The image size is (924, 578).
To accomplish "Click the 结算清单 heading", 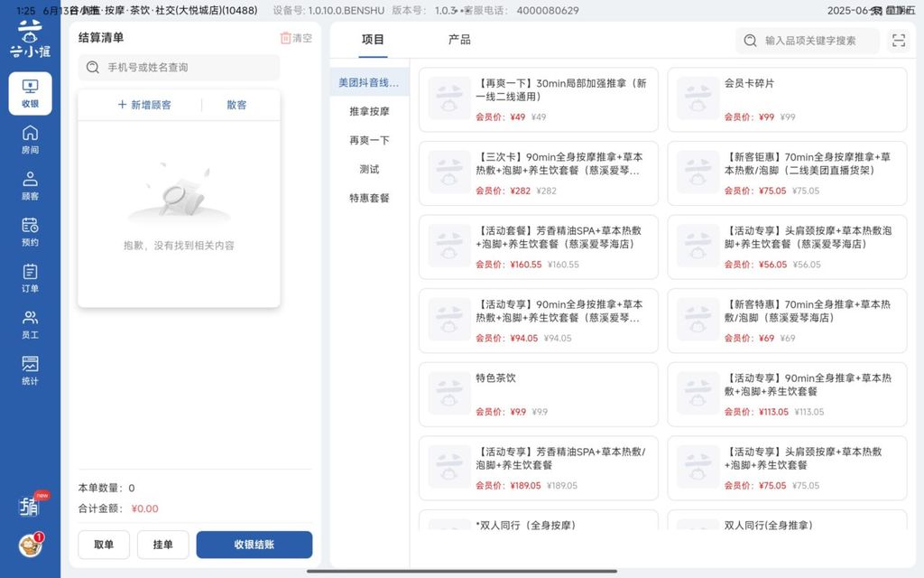I will (x=101, y=38).
